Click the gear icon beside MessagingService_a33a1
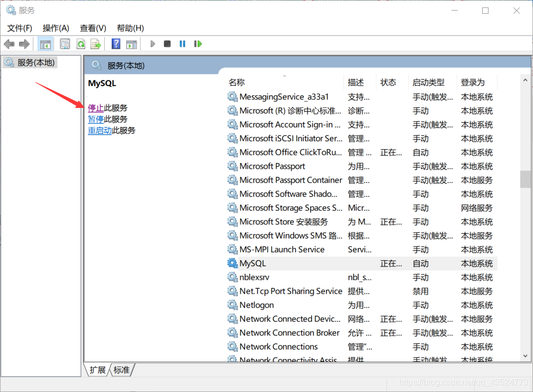533x392 pixels. coord(232,97)
